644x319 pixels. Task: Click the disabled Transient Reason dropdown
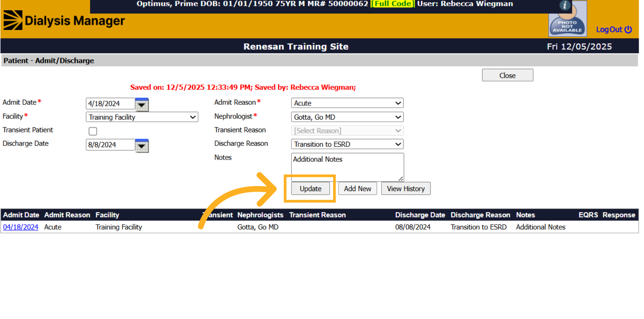click(347, 131)
